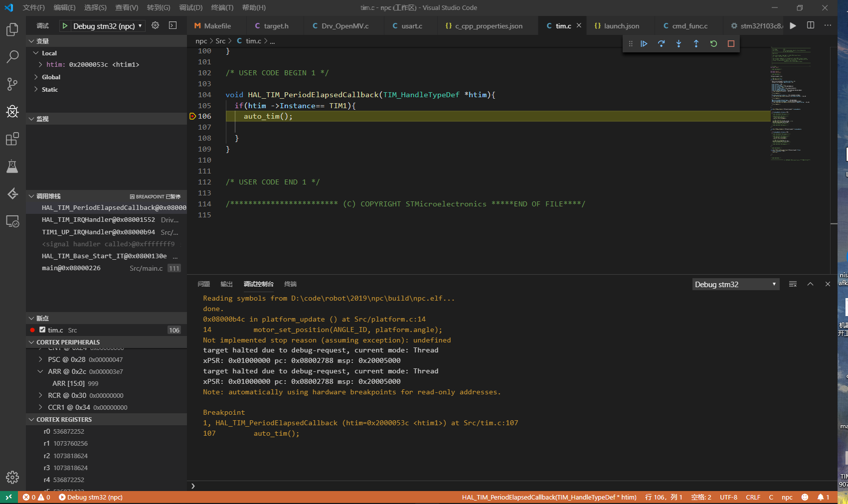Open launch settings with the gear icon
Viewport: 848px width, 504px height.
point(154,25)
